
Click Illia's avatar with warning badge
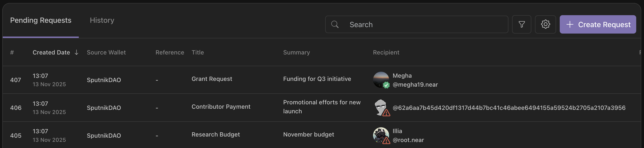[x=381, y=135]
